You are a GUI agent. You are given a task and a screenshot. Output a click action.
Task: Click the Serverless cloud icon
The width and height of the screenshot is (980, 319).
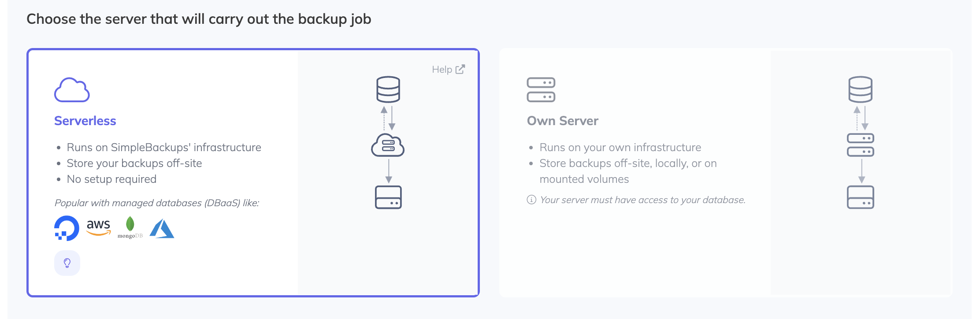point(72,90)
